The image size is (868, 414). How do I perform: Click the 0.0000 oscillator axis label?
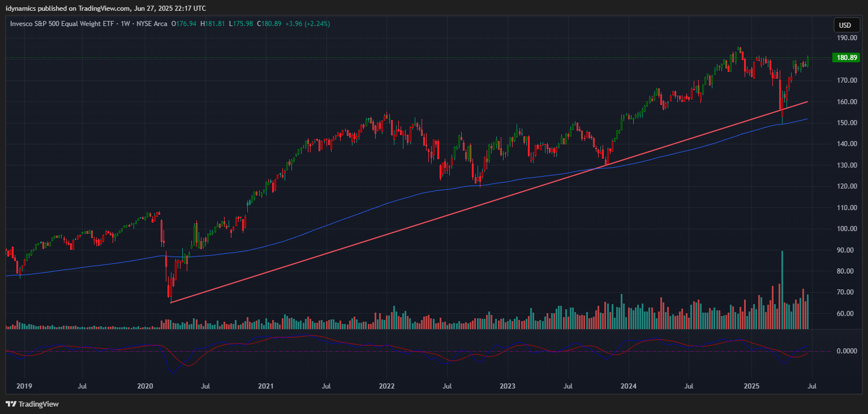[847, 351]
